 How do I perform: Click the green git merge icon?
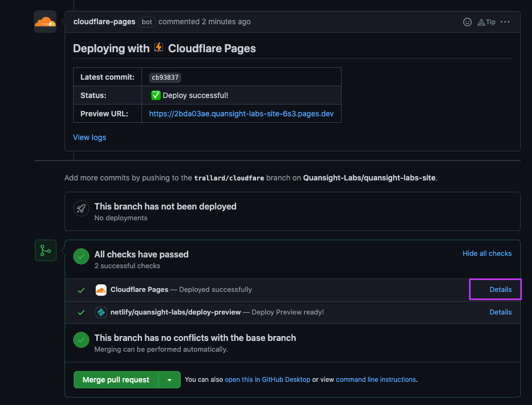click(46, 250)
